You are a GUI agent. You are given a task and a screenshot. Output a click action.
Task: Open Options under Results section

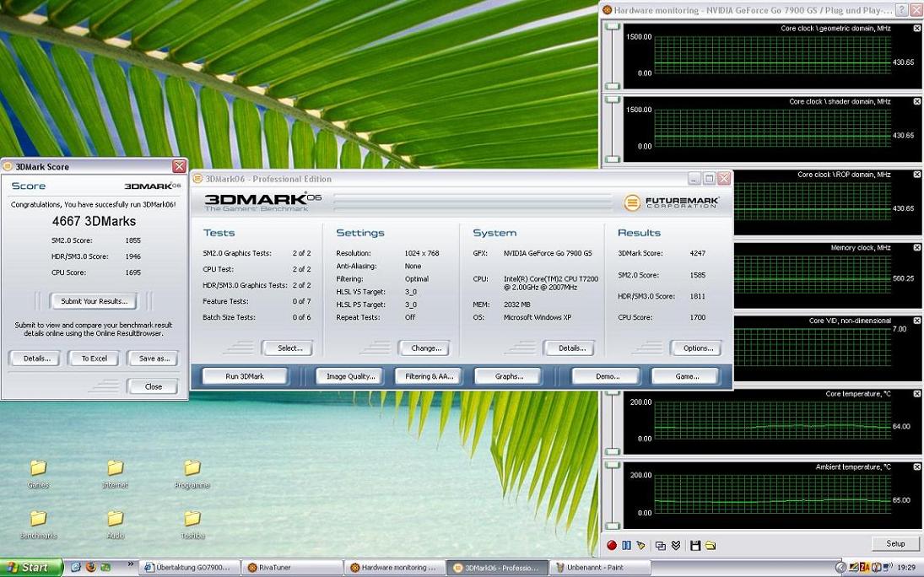[697, 348]
